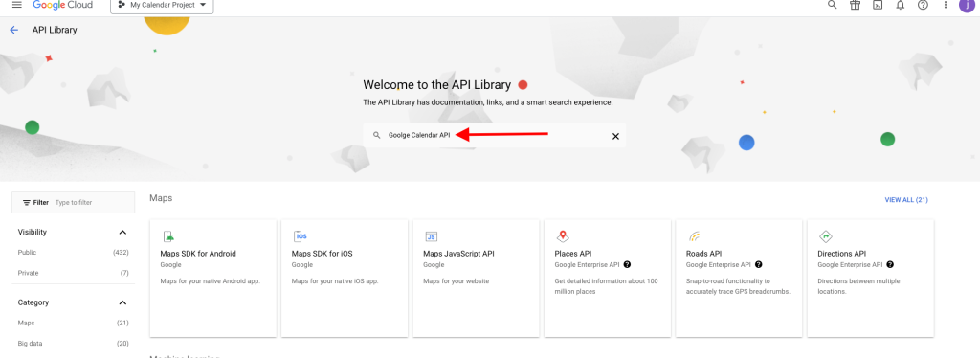The image size is (980, 358).
Task: Open the help question mark icon
Action: [923, 5]
